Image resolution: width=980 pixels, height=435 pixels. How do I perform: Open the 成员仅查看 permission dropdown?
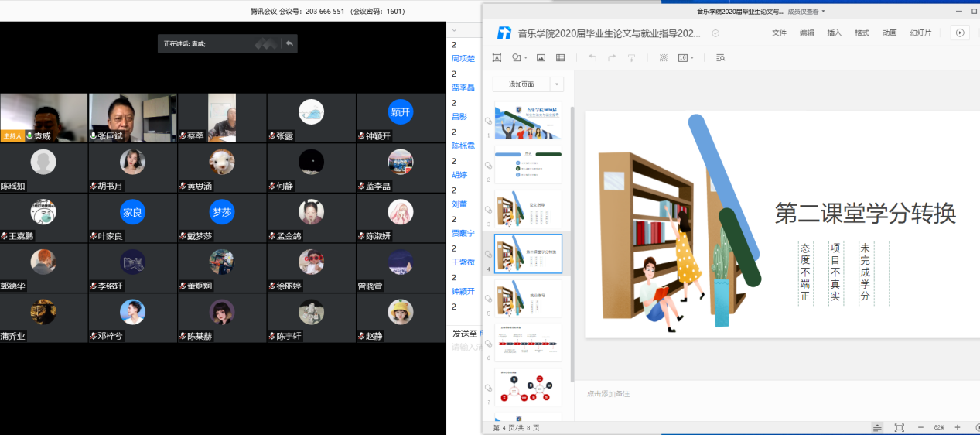point(806,12)
